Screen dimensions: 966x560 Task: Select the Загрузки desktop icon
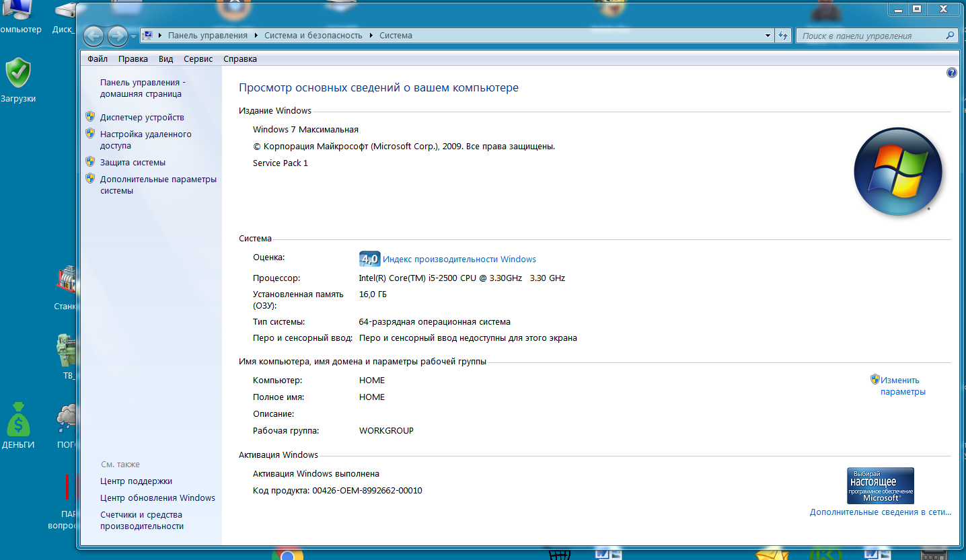click(x=17, y=81)
